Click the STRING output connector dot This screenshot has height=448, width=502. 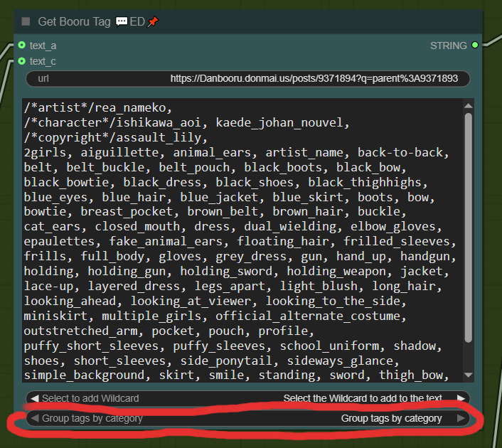pos(475,45)
